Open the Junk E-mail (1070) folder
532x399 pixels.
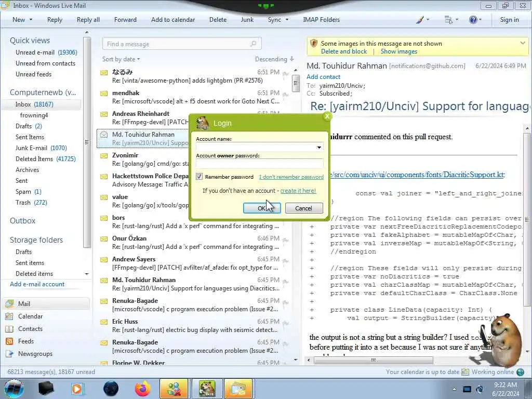click(41, 148)
